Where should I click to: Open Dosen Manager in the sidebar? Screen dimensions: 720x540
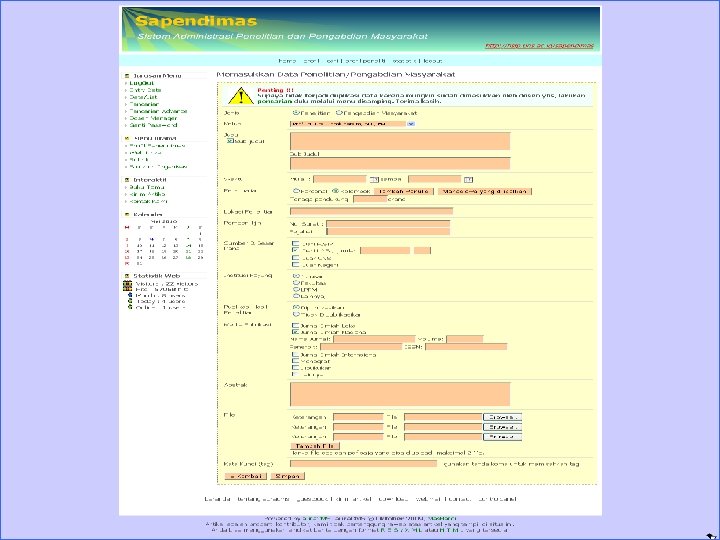point(153,118)
